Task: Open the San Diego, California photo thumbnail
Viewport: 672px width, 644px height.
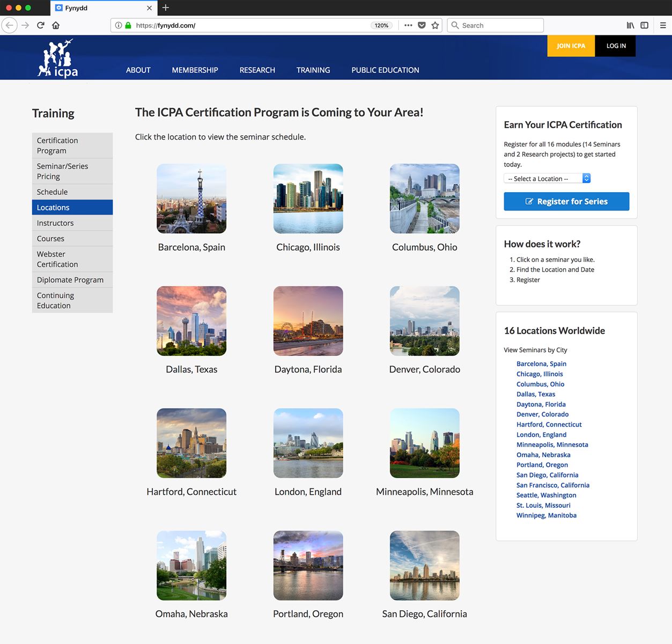Action: coord(425,566)
